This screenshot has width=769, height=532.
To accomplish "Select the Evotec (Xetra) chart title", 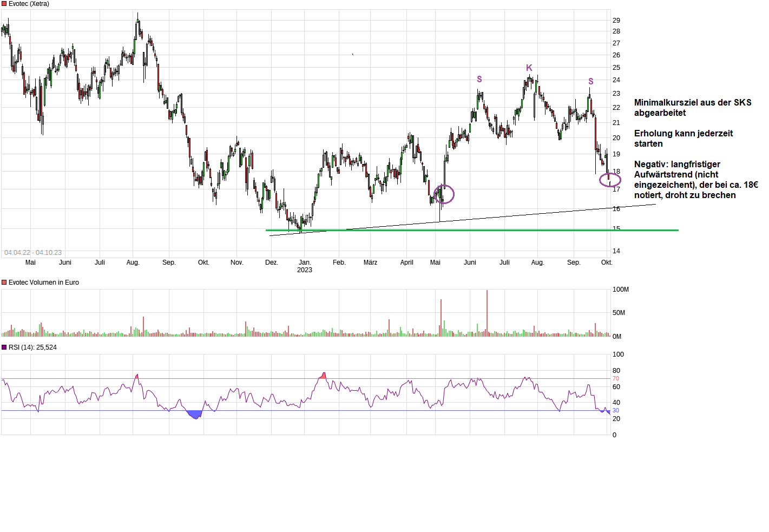I will [29, 4].
